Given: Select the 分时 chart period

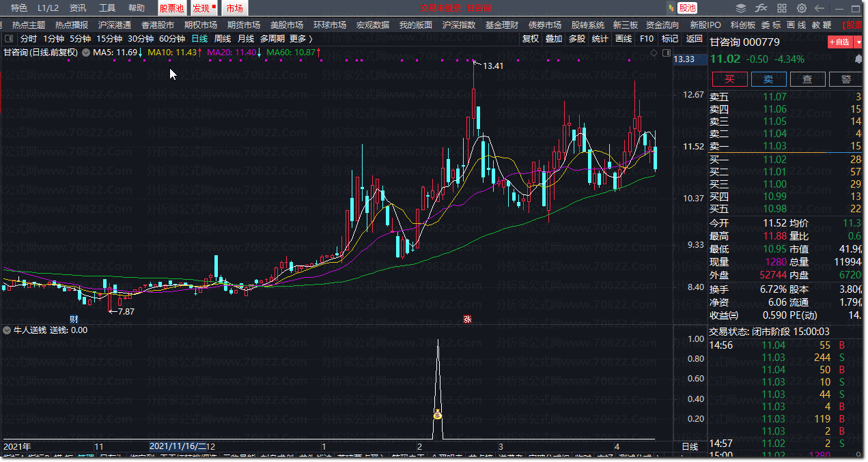Looking at the screenshot, I should [x=29, y=39].
